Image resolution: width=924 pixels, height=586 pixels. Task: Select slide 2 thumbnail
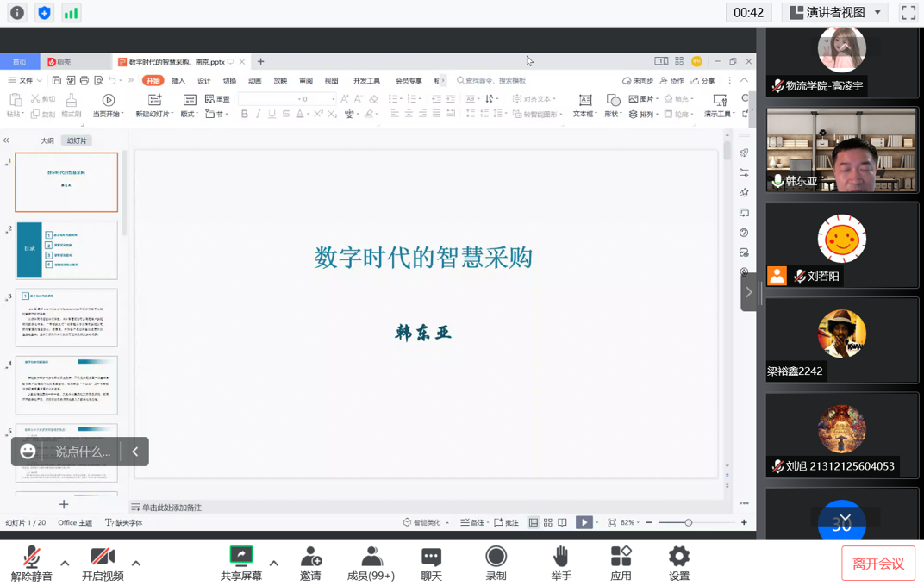click(x=66, y=250)
